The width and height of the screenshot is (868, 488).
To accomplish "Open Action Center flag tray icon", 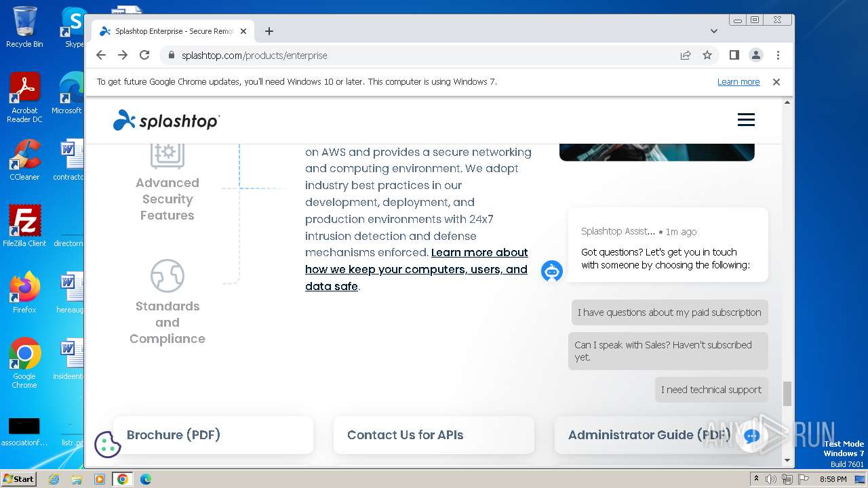I will (x=802, y=479).
